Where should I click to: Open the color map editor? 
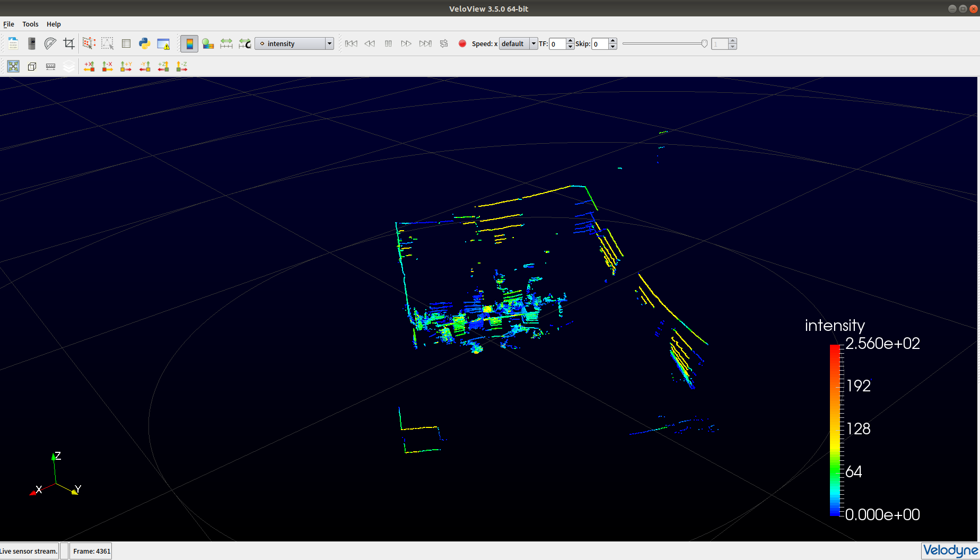click(208, 43)
